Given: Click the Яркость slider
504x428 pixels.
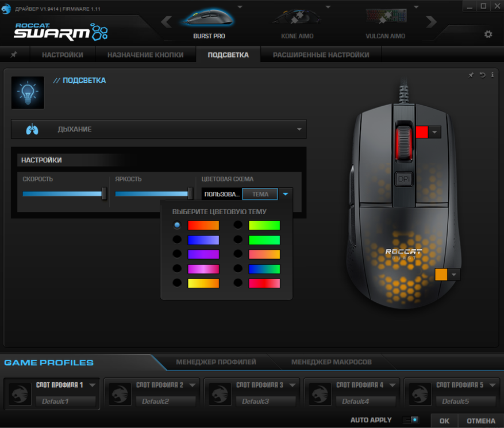Looking at the screenshot, I should (153, 194).
